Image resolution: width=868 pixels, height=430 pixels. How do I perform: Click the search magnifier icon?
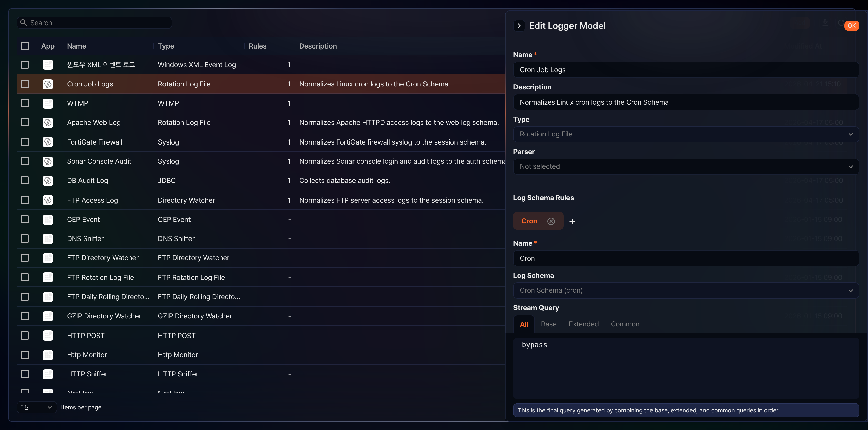23,22
